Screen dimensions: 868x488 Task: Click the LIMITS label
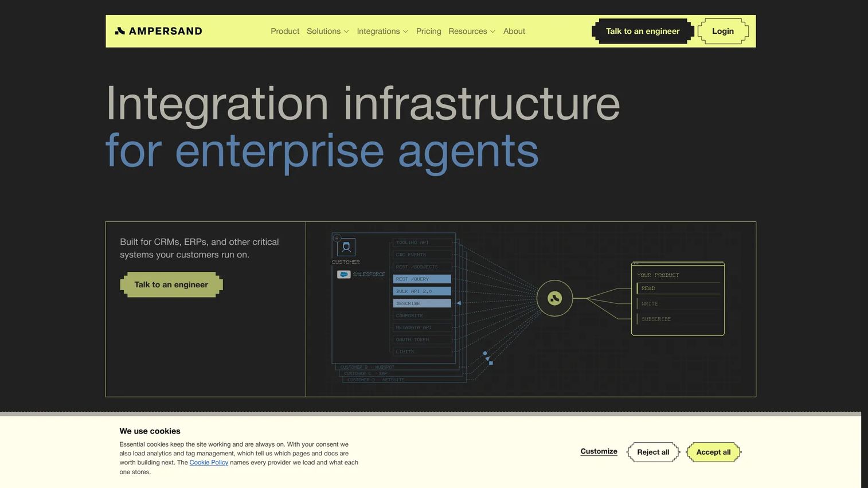point(405,352)
